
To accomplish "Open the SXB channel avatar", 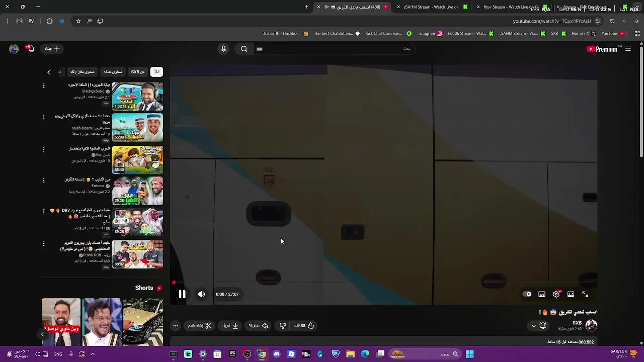I will pyautogui.click(x=591, y=325).
